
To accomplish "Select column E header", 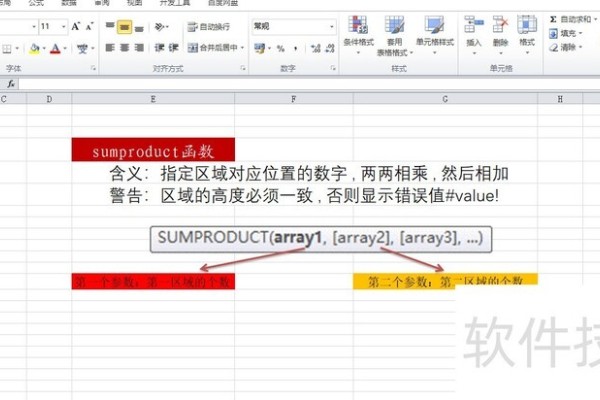I will [153, 99].
